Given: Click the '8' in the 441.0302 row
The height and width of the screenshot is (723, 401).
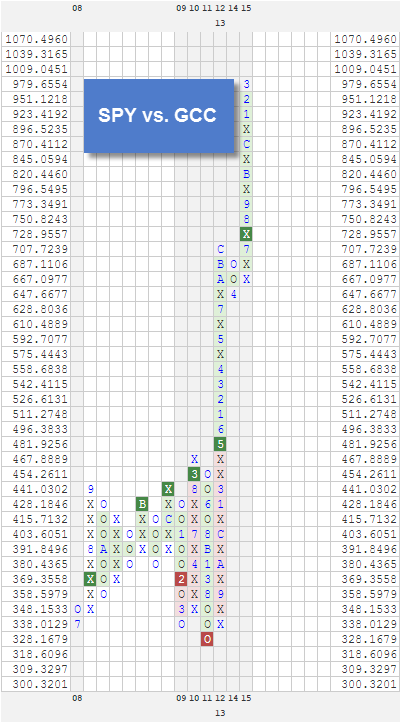Looking at the screenshot, I should coord(194,489).
